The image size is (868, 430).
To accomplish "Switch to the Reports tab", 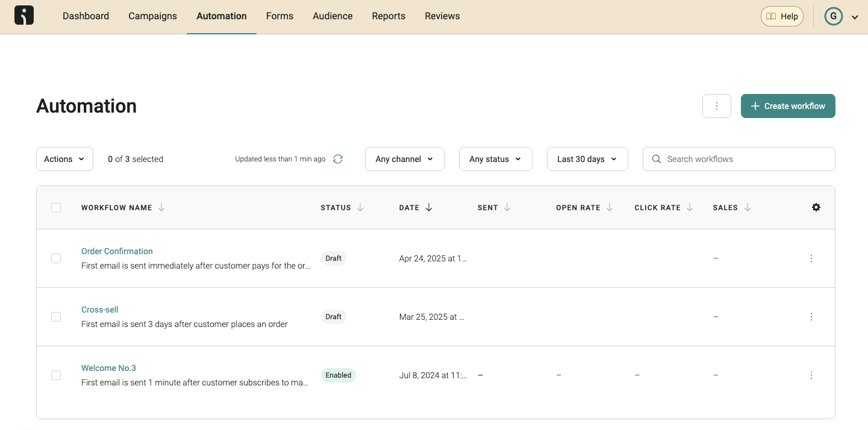I will (389, 16).
